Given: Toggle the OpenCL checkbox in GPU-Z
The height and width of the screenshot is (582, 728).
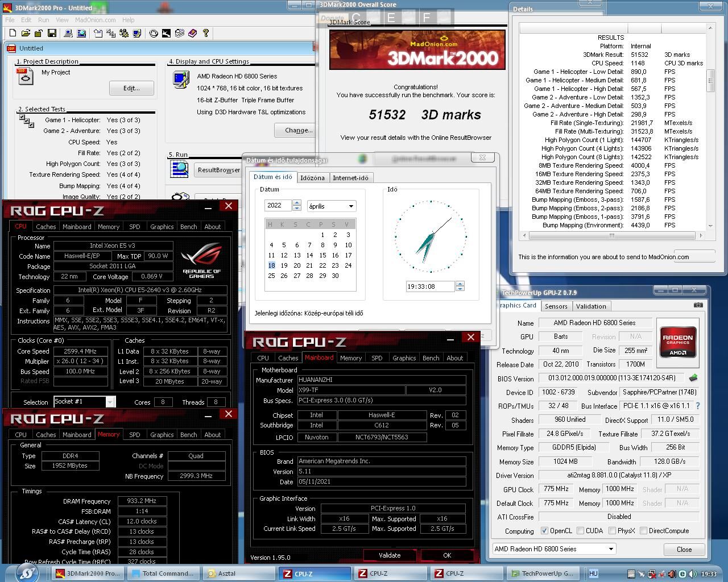Looking at the screenshot, I should (x=544, y=531).
